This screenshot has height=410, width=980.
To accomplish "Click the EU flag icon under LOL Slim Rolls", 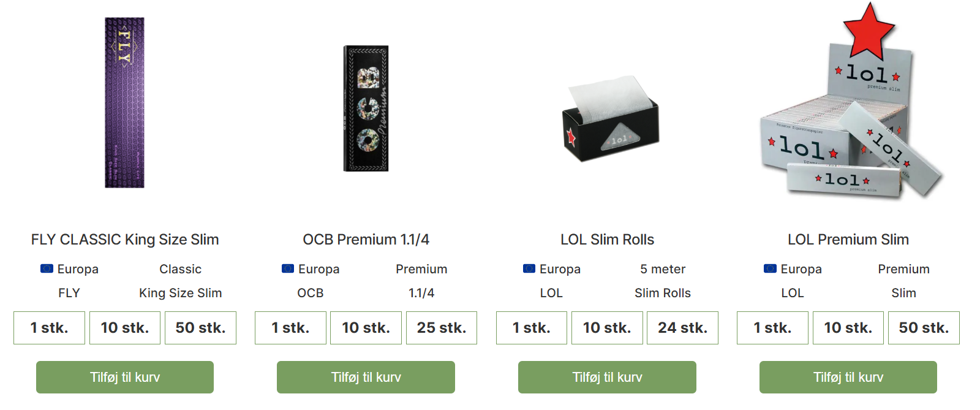I will pos(529,268).
